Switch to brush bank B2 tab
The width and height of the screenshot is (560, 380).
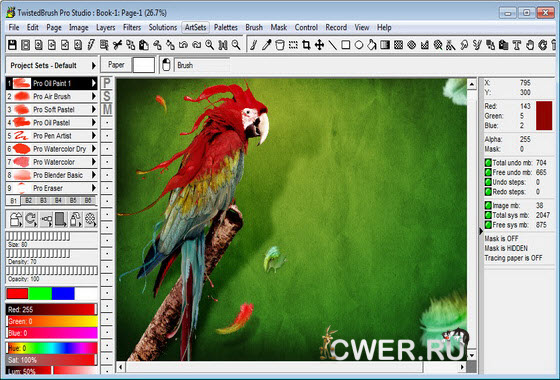click(x=29, y=200)
